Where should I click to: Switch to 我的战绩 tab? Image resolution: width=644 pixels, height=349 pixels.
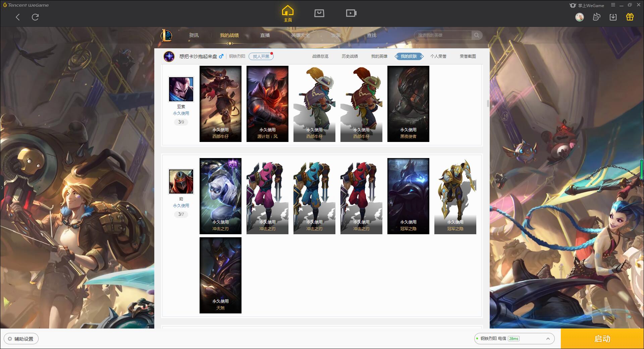point(229,35)
